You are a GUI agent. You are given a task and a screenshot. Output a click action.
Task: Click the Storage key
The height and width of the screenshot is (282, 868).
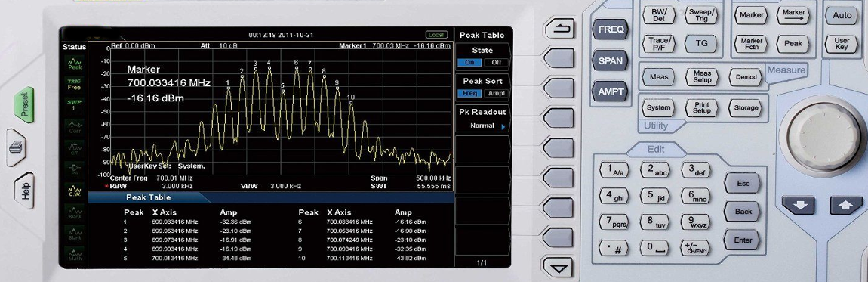746,107
